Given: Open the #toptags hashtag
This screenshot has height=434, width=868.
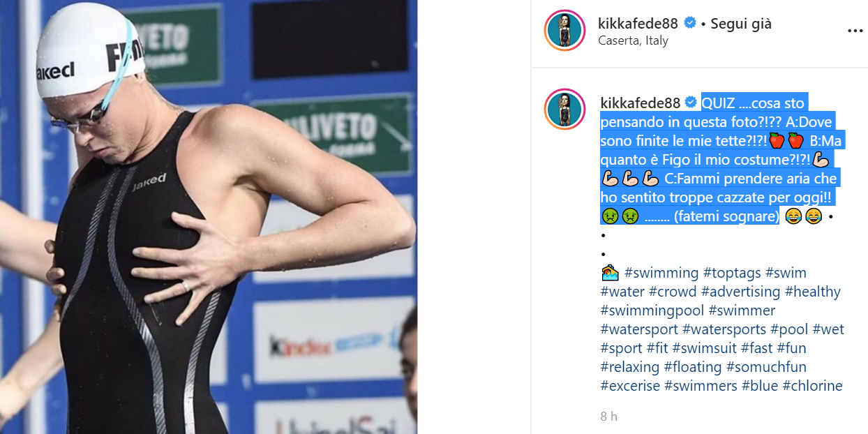Looking at the screenshot, I should click(732, 273).
